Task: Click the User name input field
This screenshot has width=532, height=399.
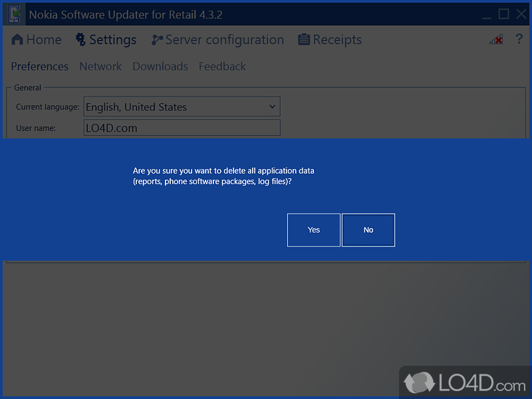Action: click(182, 128)
